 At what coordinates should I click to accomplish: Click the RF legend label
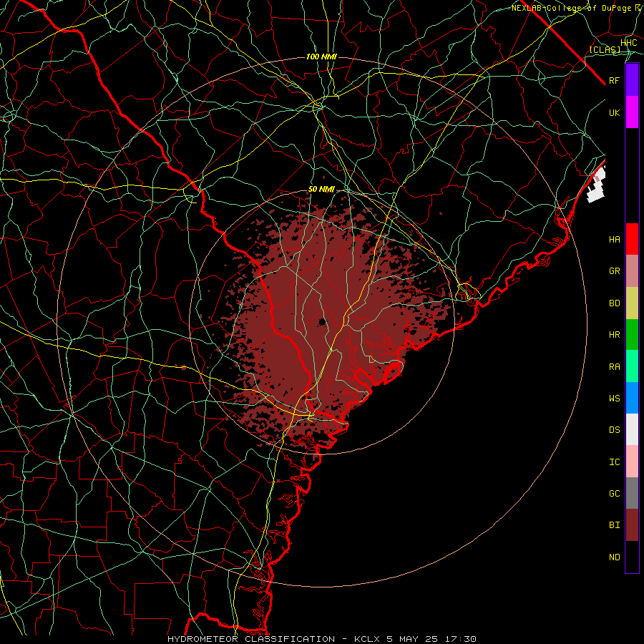point(614,81)
